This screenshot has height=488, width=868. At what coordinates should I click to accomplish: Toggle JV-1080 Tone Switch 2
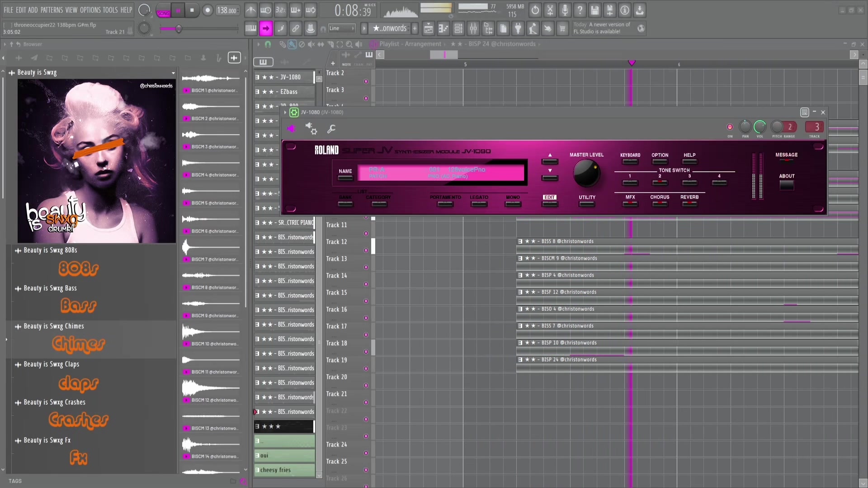(x=660, y=183)
